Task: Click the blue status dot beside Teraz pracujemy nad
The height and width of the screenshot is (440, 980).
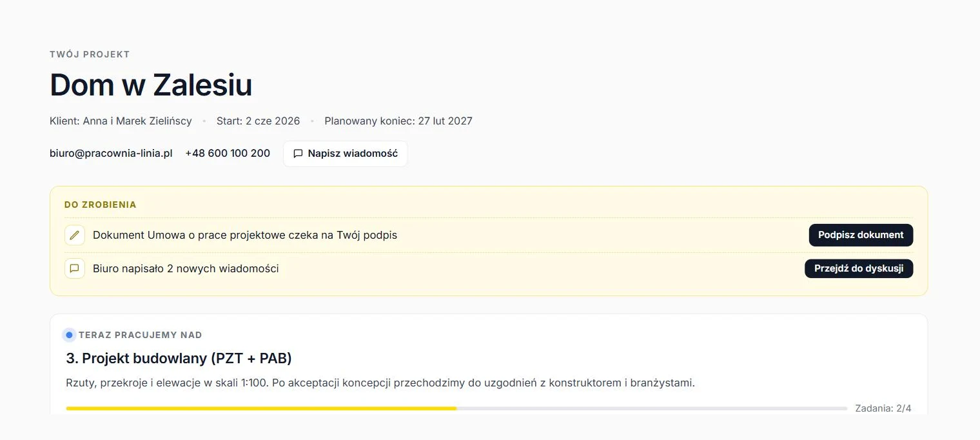Action: [x=69, y=335]
